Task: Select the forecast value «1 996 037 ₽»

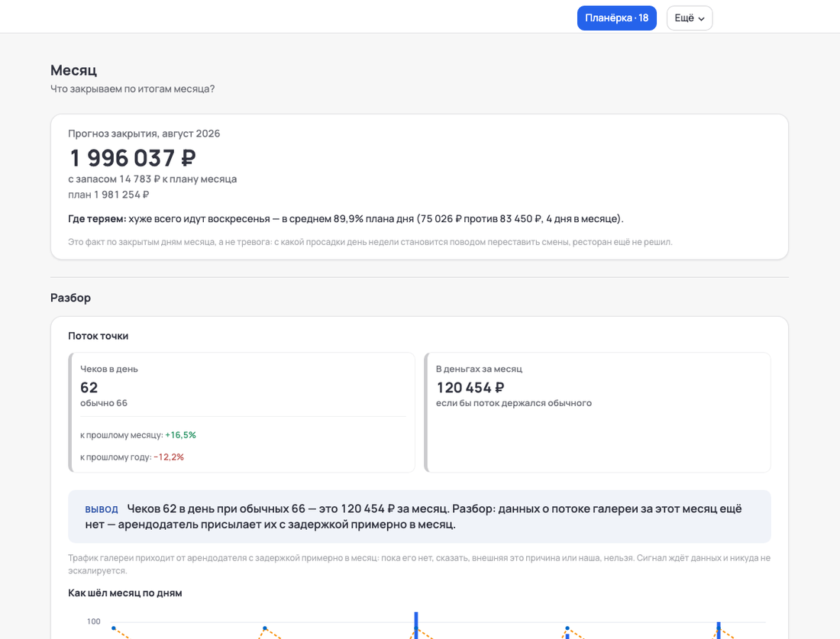Action: pyautogui.click(x=133, y=158)
